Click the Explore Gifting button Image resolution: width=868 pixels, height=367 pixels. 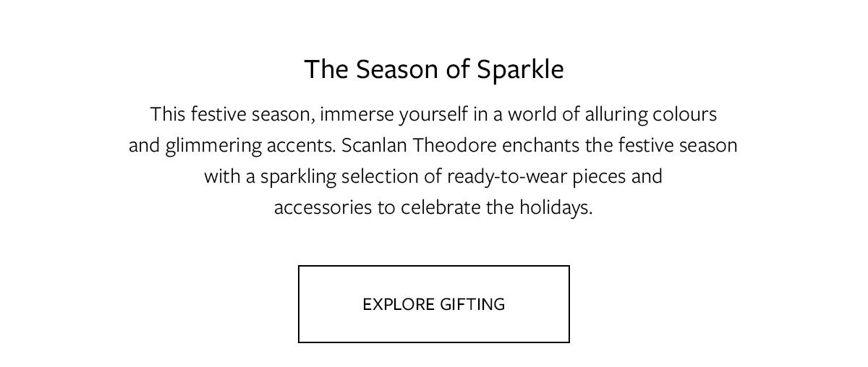433,304
